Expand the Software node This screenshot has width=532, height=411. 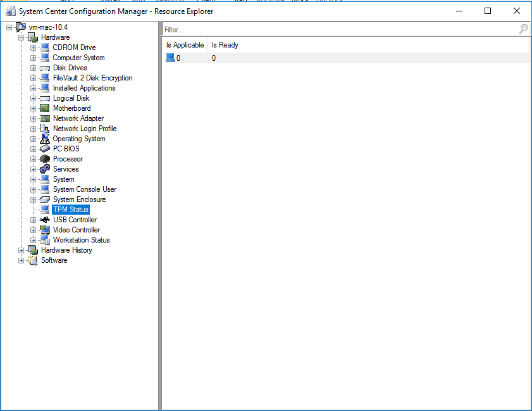(22, 260)
